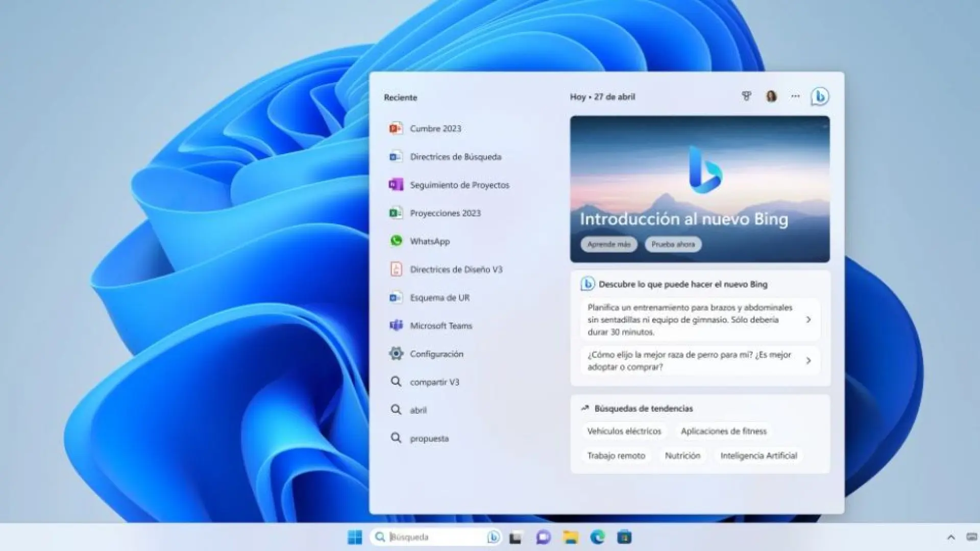Open Microsoft Teams from the recent list
Viewport: 980px width, 551px height.
(441, 325)
